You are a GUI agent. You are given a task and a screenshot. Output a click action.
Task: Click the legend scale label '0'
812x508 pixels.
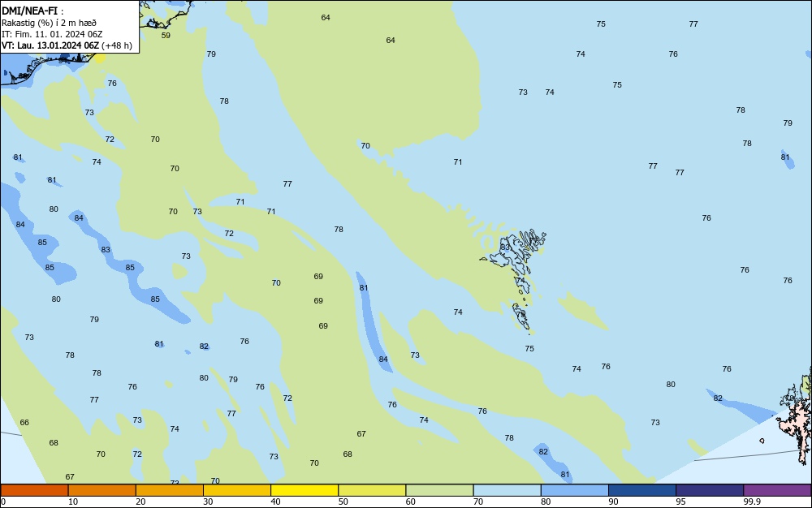pos(3,502)
